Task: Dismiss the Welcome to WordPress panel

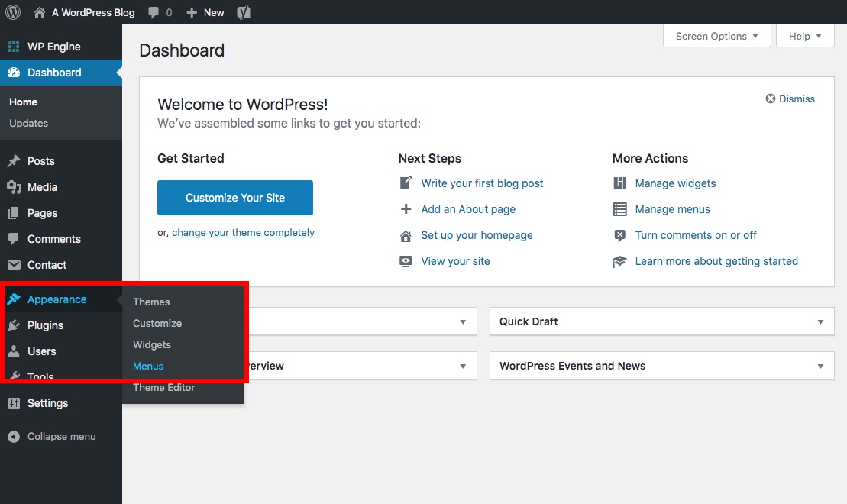Action: [x=790, y=99]
